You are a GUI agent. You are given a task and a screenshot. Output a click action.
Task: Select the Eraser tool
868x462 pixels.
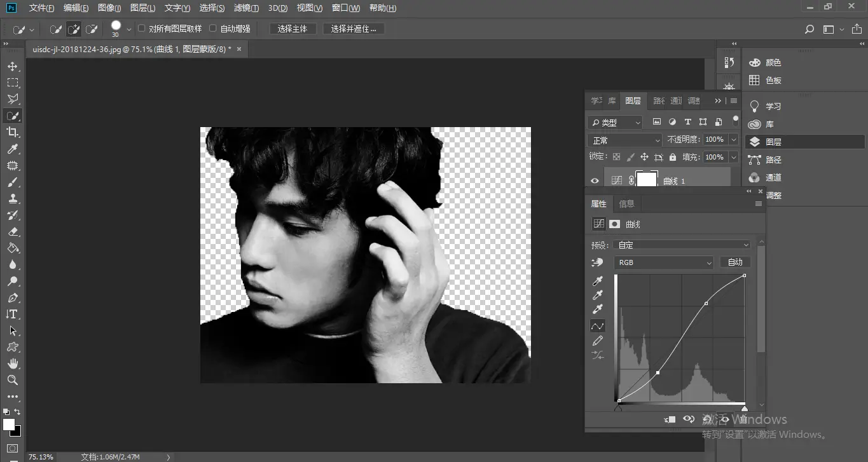click(13, 231)
